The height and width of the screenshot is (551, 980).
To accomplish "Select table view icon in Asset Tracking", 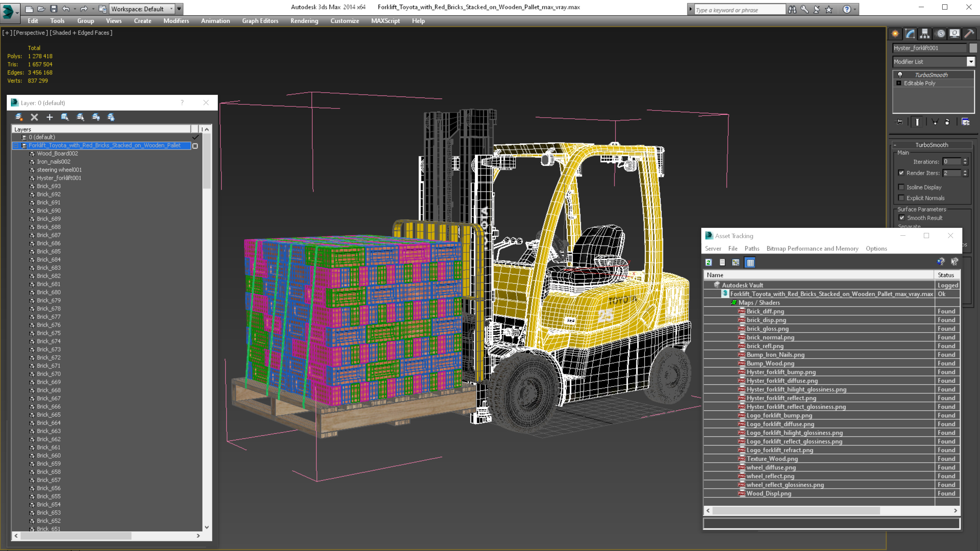I will click(x=750, y=262).
